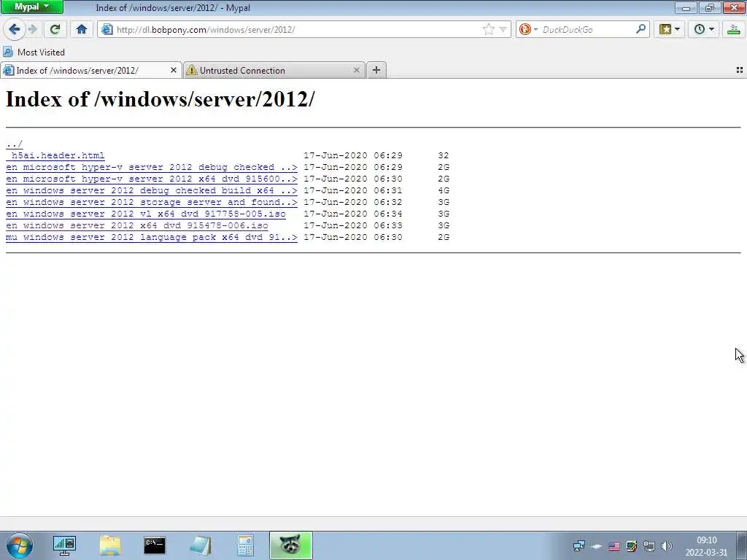This screenshot has width=747, height=560.
Task: Click the power plug tray icon
Action: pos(649,546)
